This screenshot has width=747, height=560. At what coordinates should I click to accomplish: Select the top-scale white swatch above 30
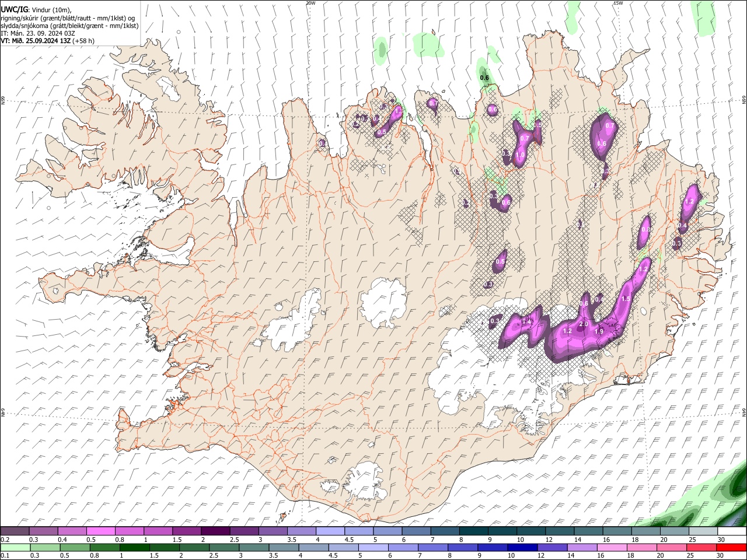[x=732, y=531]
